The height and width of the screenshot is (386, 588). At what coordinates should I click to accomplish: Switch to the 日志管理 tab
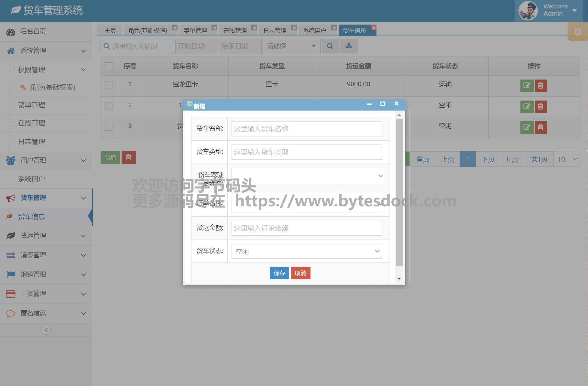pyautogui.click(x=275, y=30)
